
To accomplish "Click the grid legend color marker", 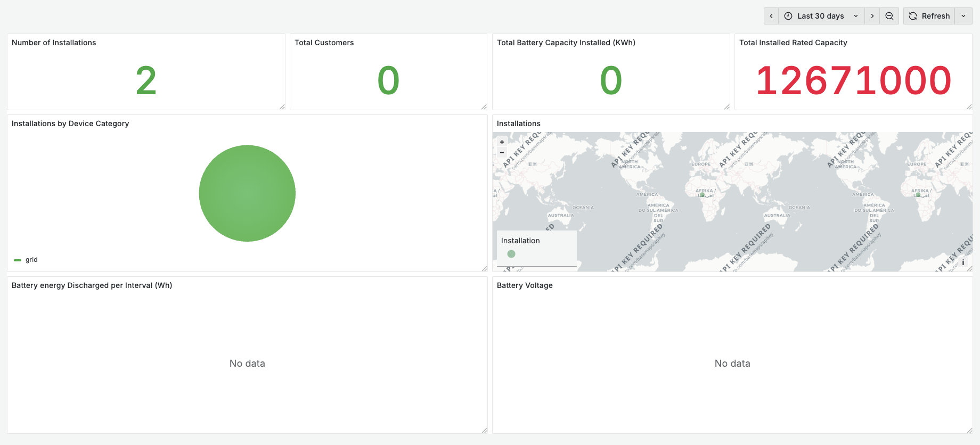I will [18, 260].
